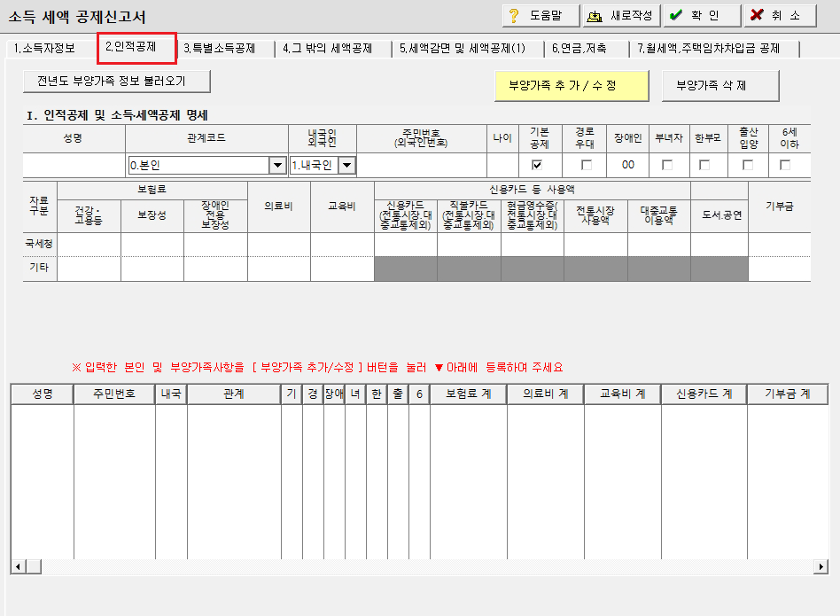Screen dimensions: 840x616
Task: Click the red X cancel icon
Action: [x=757, y=14]
